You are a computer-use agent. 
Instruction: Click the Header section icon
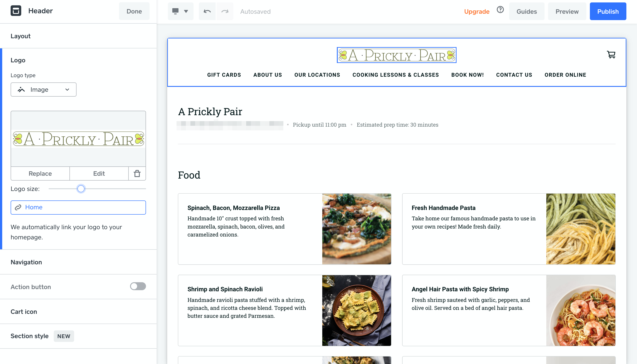point(16,11)
